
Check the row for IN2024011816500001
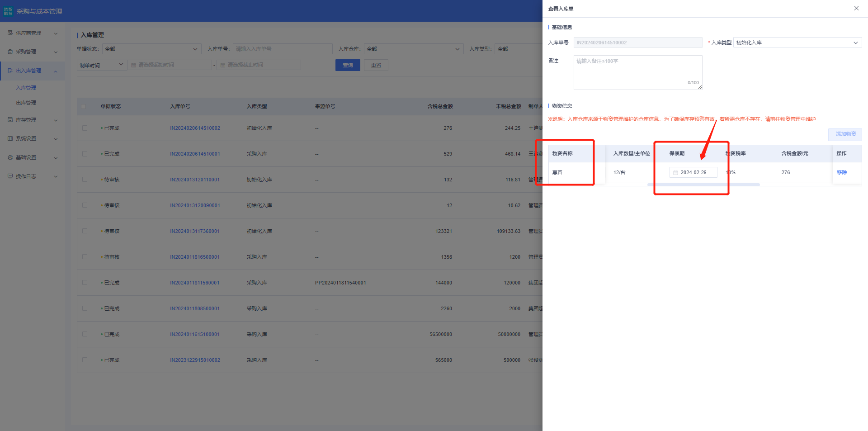85,257
